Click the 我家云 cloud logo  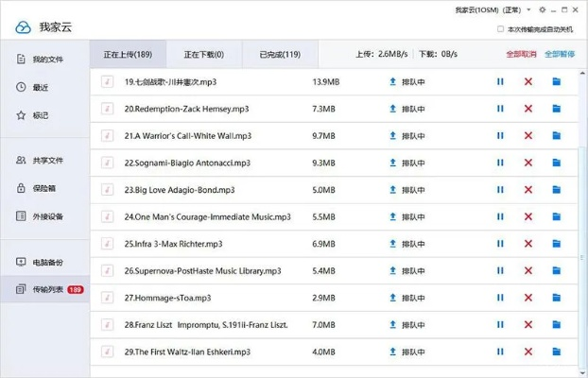coord(24,27)
